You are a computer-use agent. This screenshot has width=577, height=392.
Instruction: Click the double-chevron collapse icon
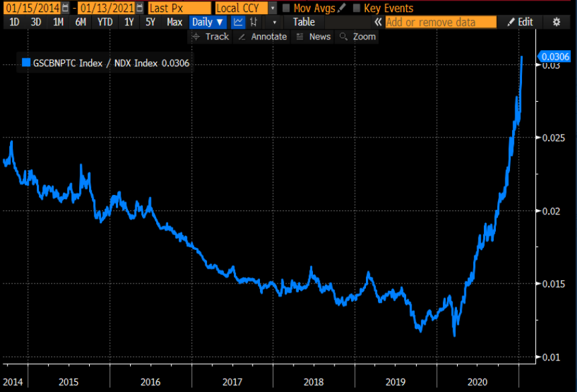click(x=378, y=22)
